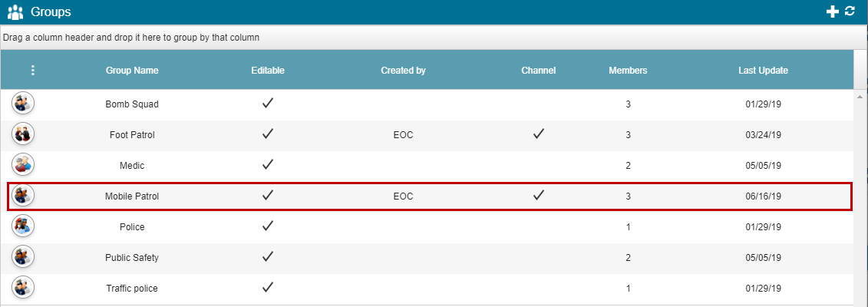Select the Public Safety group name
Viewport: 868px width, 307px height.
(x=132, y=258)
